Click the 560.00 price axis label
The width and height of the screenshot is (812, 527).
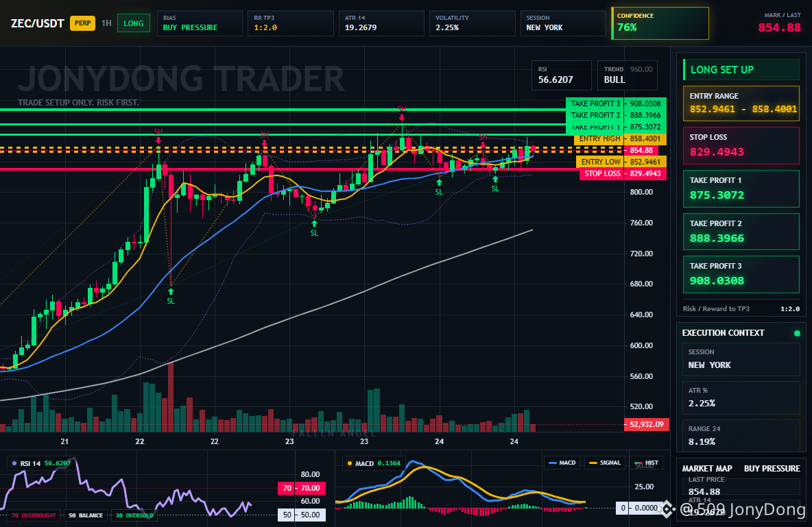pyautogui.click(x=641, y=376)
